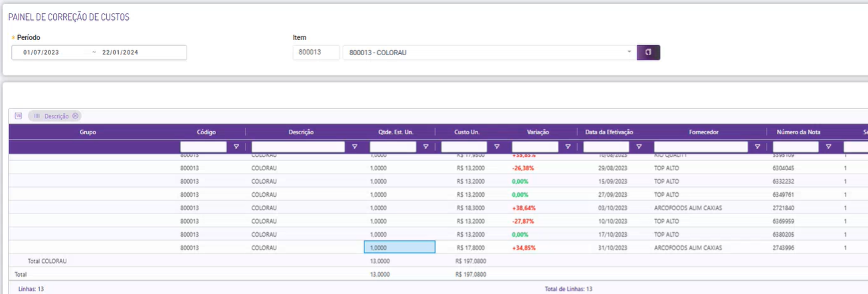Expand the Item dropdown showing 800013 - COLORAU
868x294 pixels.
pos(629,53)
